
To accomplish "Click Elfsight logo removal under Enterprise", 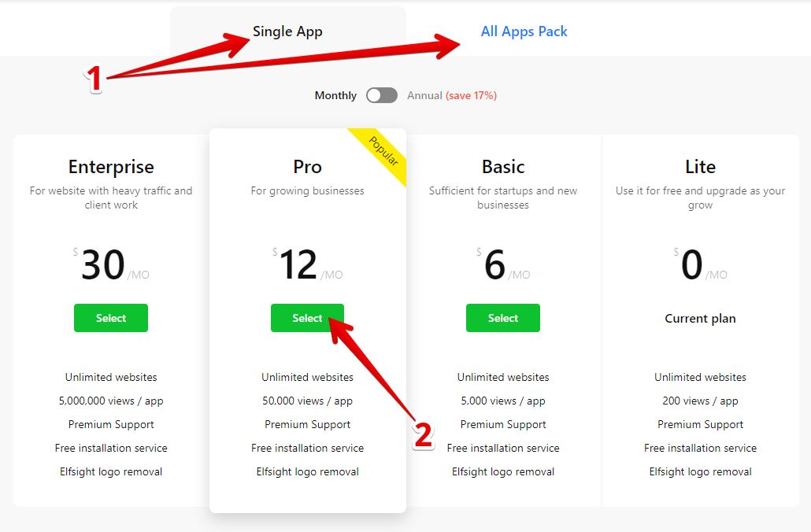I will tap(110, 471).
